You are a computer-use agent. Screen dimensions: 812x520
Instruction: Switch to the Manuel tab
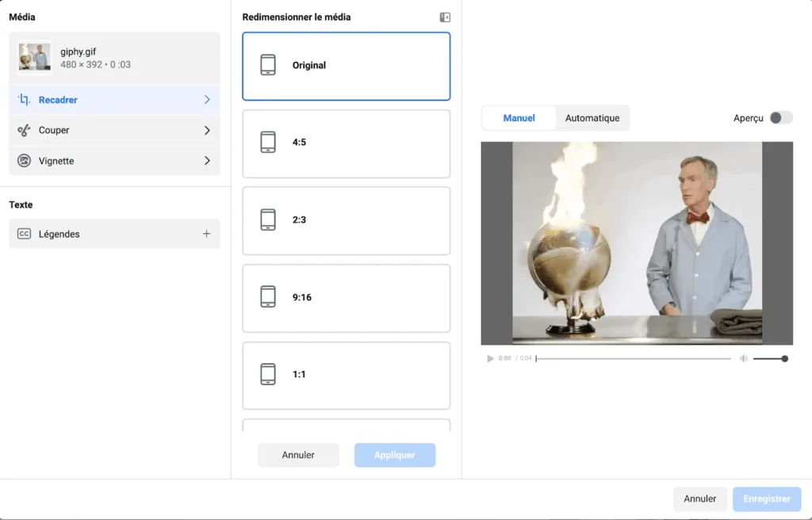(519, 118)
